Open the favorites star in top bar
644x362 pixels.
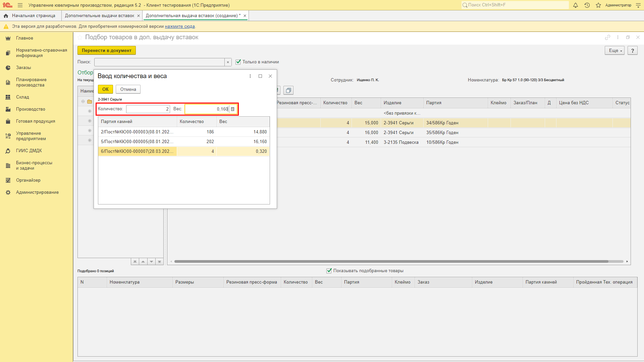pyautogui.click(x=598, y=5)
